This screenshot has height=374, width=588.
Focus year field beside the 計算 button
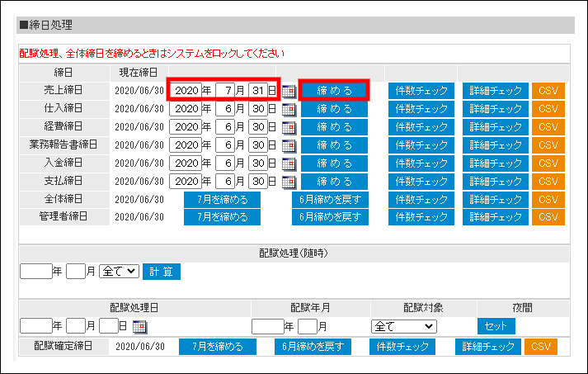tap(36, 271)
